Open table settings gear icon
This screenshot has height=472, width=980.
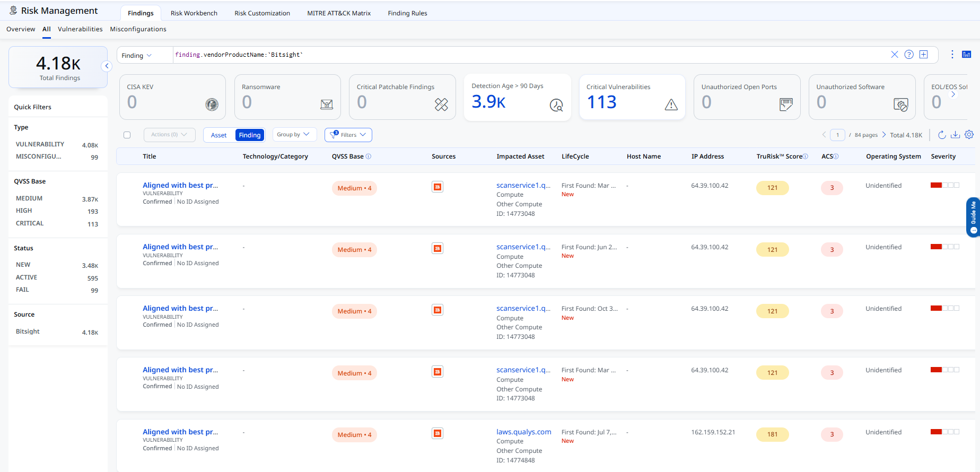coord(969,135)
